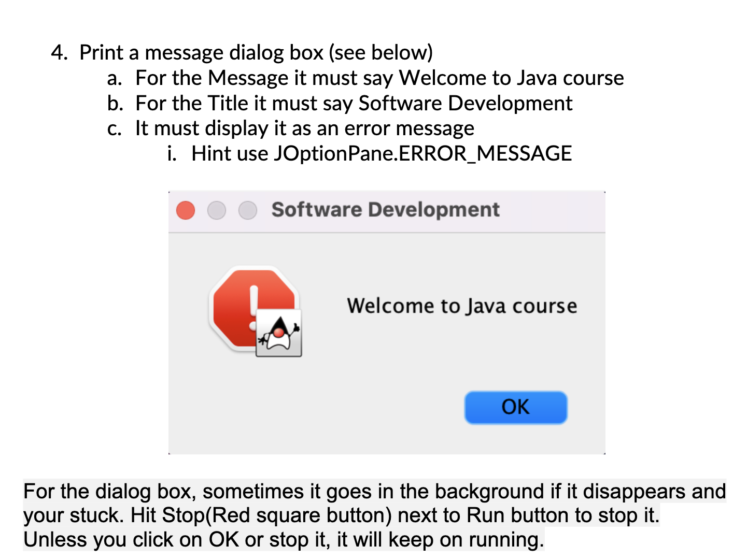Click the OK button in the dialog
The image size is (747, 560).
(516, 408)
